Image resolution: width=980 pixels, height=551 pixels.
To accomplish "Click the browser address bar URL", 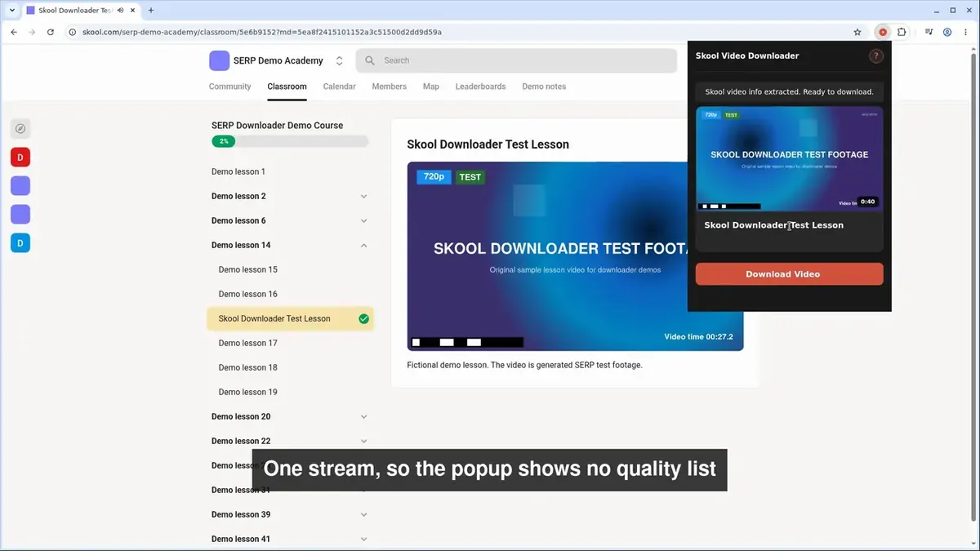I will coord(262,32).
